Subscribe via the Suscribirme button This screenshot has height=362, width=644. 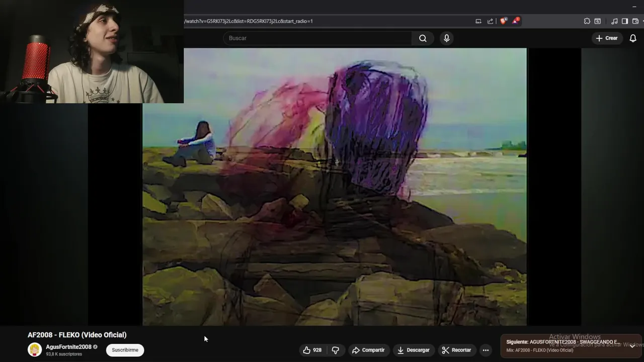tap(125, 350)
